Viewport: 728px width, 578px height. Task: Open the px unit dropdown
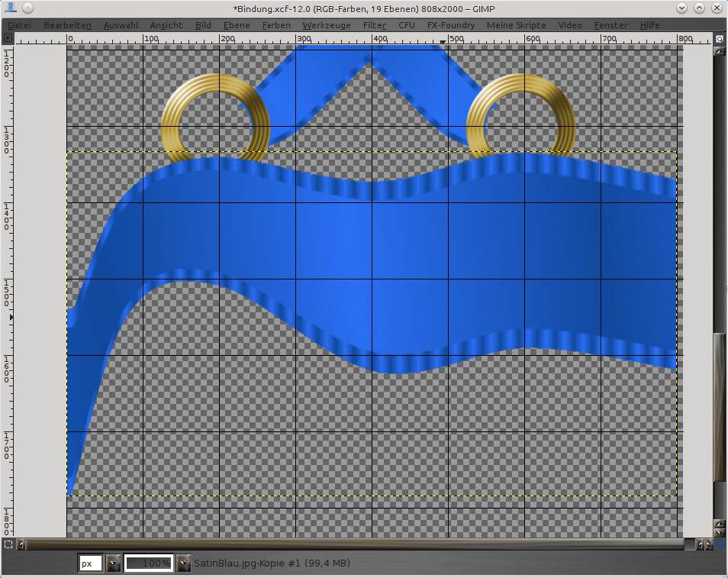(x=113, y=563)
